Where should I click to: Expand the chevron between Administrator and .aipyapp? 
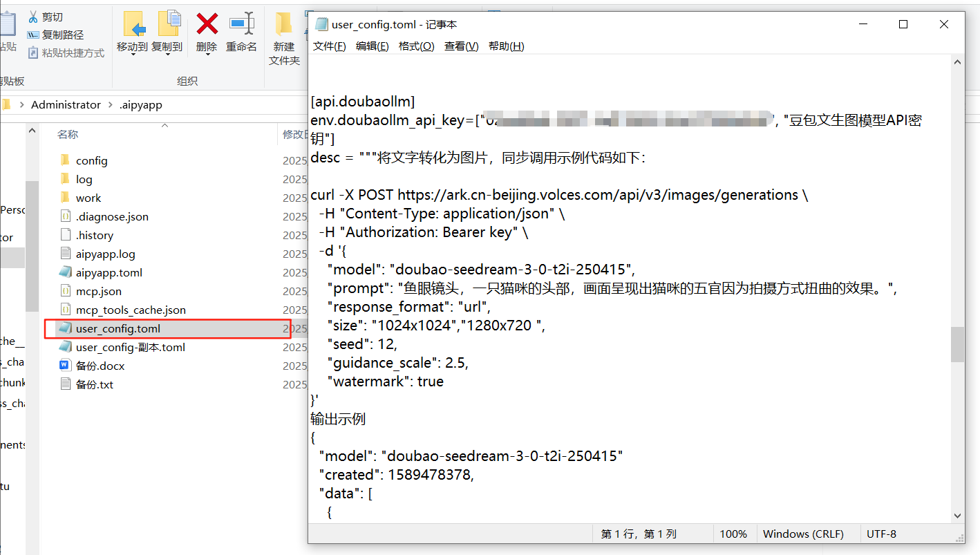click(111, 105)
